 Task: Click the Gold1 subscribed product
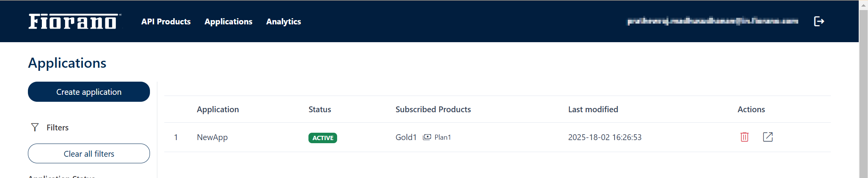coord(406,137)
